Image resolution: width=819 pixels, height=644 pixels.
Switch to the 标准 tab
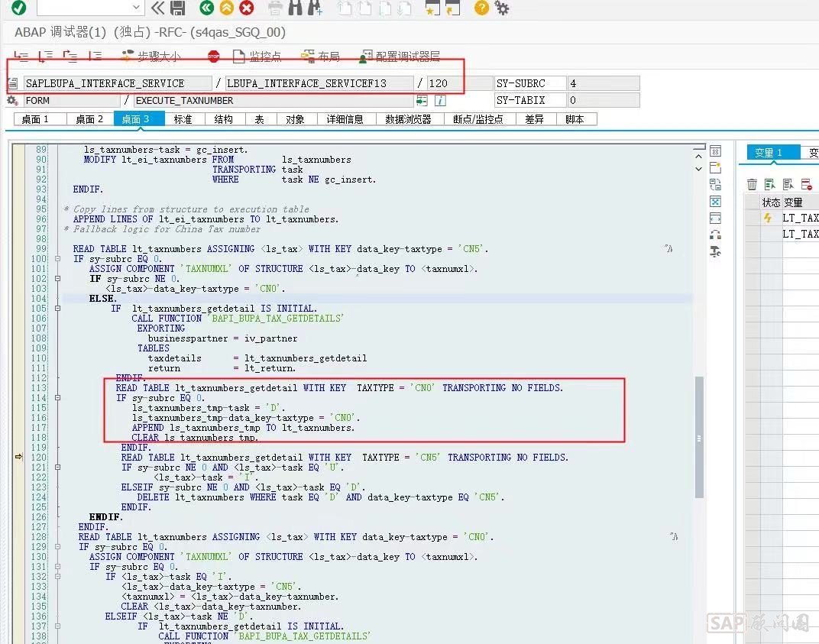coord(183,119)
